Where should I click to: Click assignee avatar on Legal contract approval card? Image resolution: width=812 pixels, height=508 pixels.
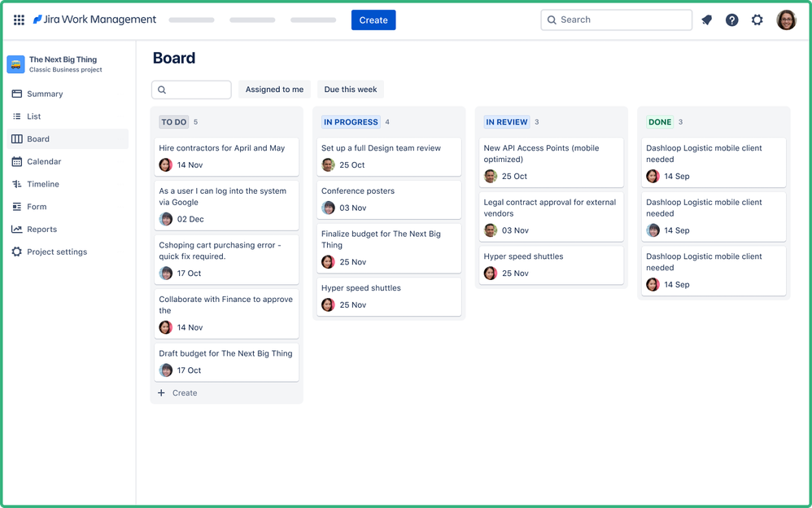491,230
